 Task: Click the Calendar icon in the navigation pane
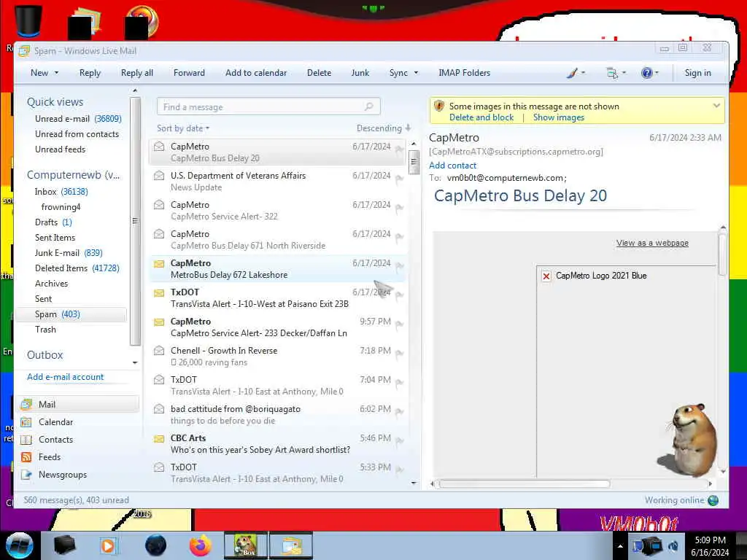click(x=26, y=422)
